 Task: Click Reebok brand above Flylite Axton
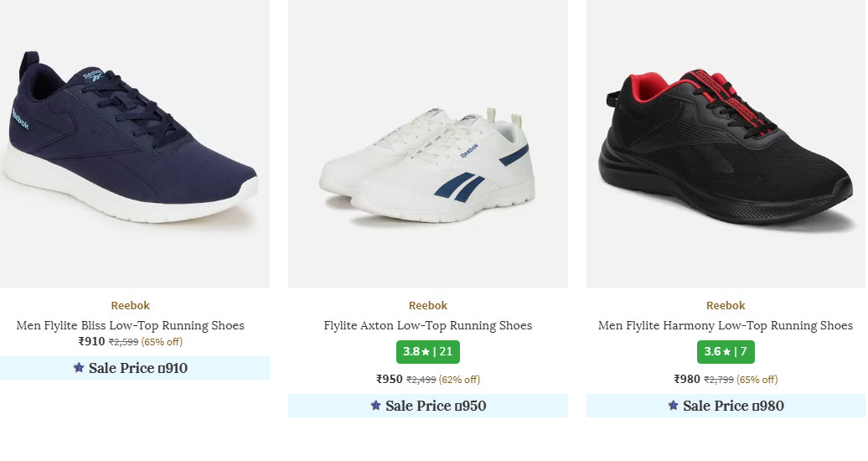pos(428,305)
